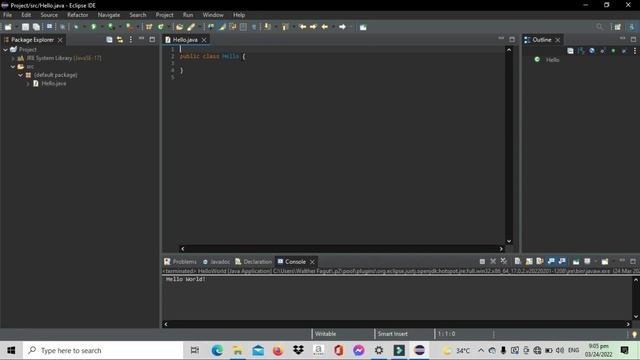Click the Windows search box
The image size is (640, 360).
(x=103, y=351)
